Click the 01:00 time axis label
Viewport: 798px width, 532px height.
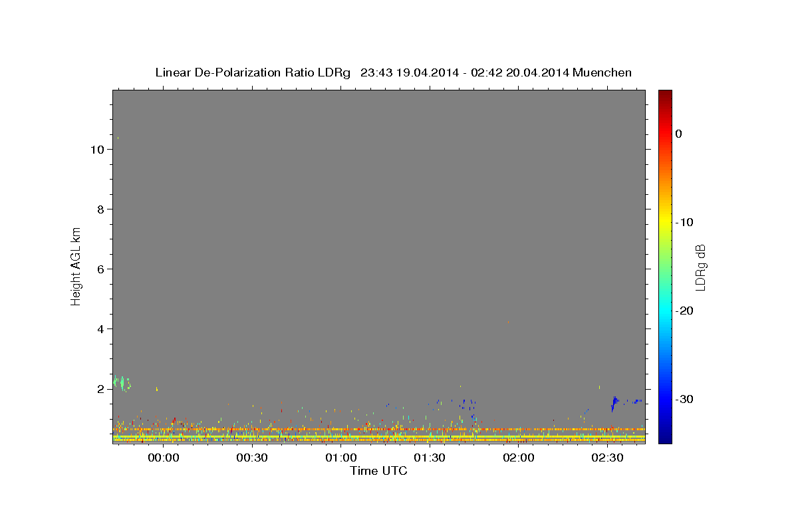tap(340, 458)
